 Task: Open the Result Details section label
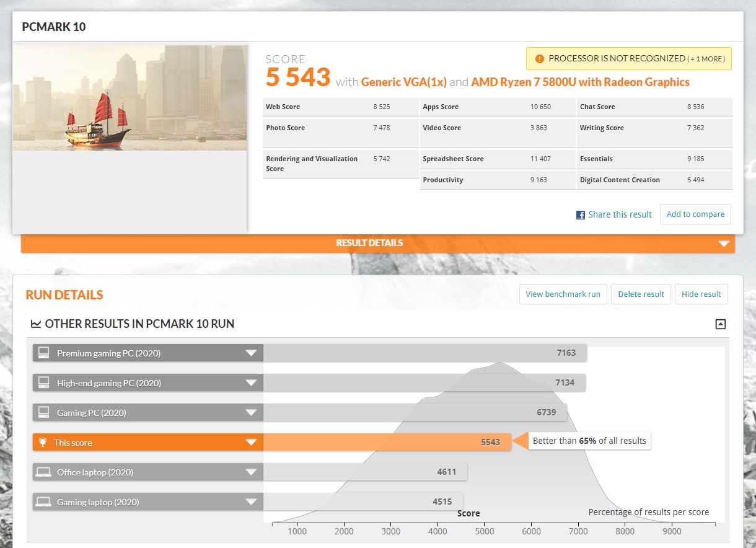pyautogui.click(x=369, y=243)
